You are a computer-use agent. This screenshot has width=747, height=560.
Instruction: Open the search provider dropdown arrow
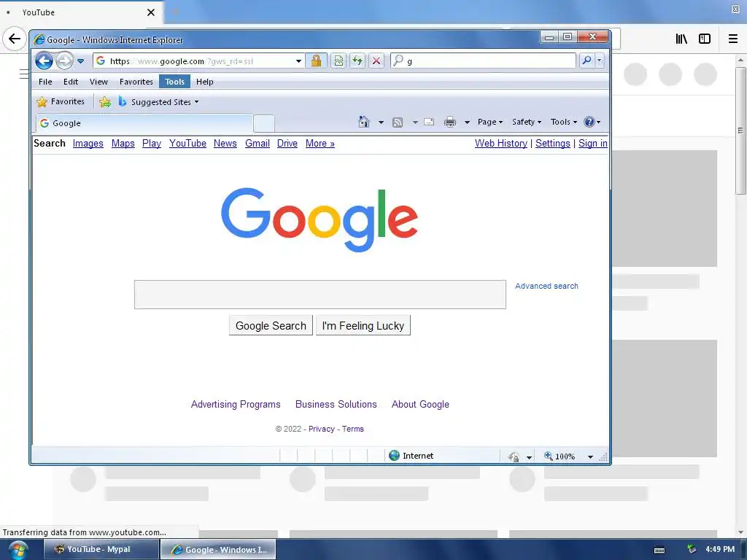[600, 61]
